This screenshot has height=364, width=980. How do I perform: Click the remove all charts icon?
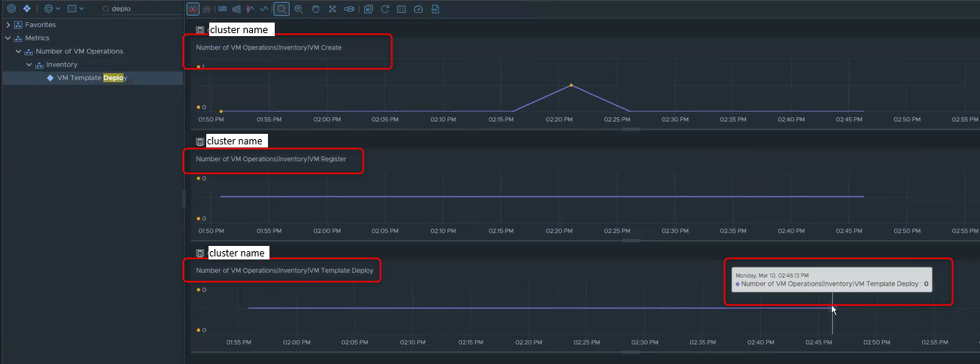click(x=368, y=9)
